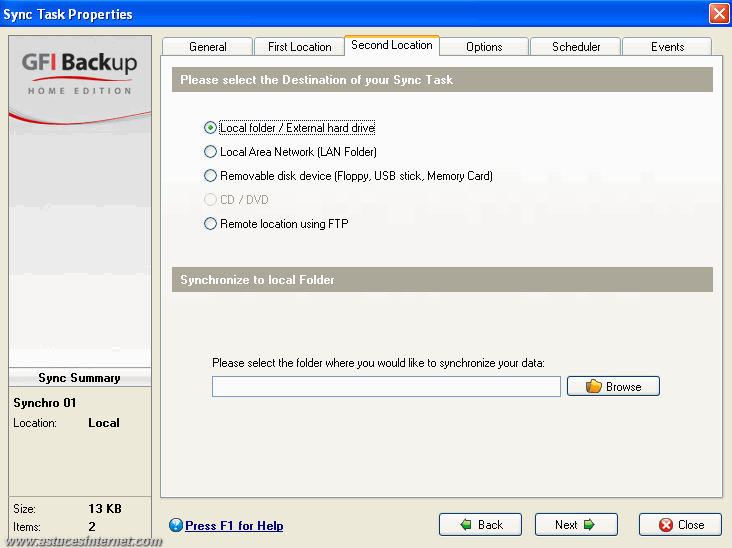Click the green left arrow on Back
This screenshot has width=732, height=548.
point(466,525)
